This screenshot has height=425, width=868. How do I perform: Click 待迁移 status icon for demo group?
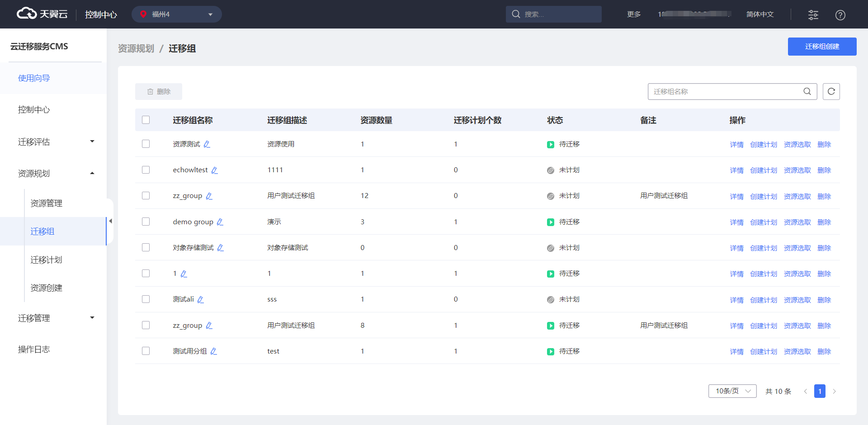(x=551, y=222)
